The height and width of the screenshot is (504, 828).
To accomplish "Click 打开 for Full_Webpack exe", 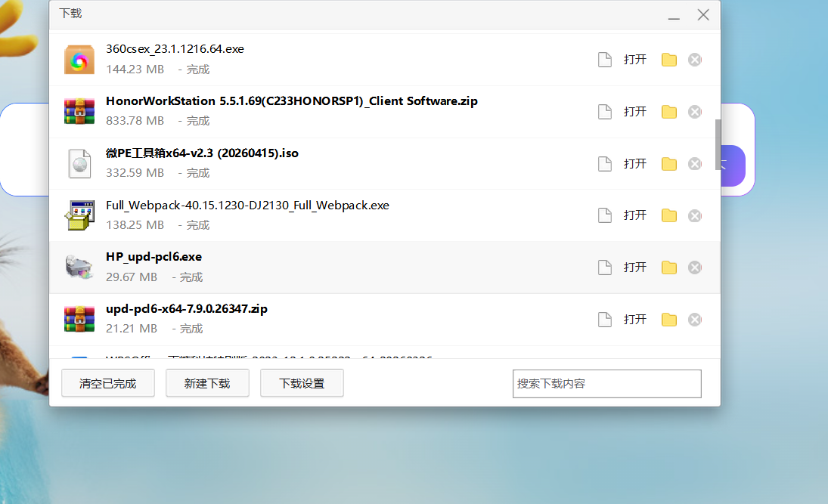I will click(x=634, y=215).
